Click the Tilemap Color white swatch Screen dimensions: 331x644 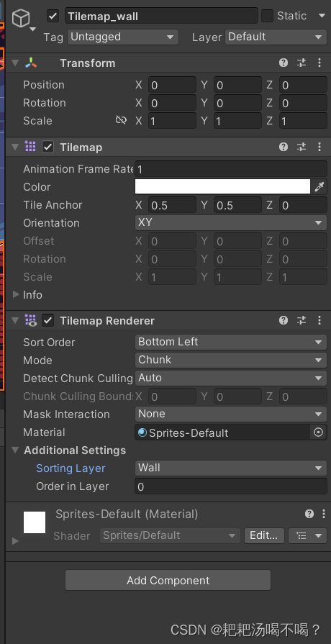pos(222,186)
